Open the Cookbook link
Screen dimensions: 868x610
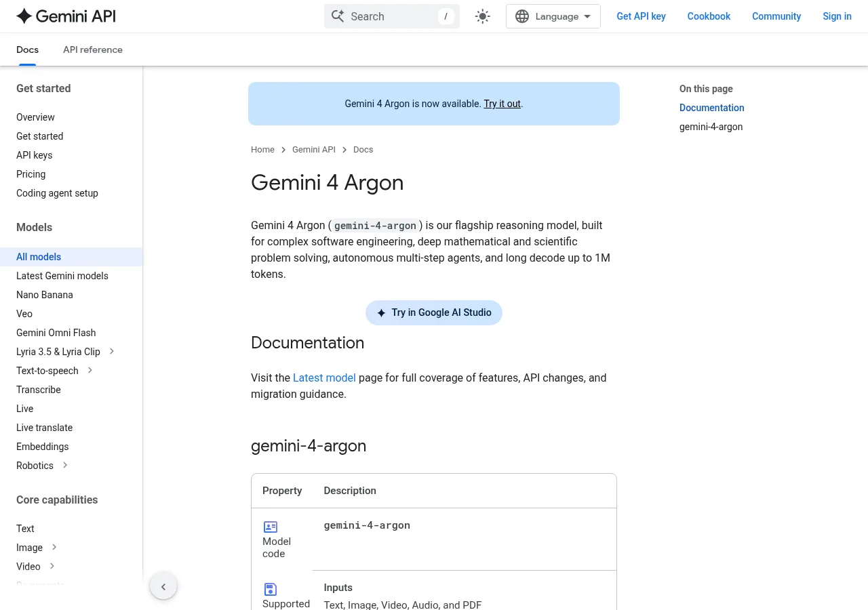point(709,16)
